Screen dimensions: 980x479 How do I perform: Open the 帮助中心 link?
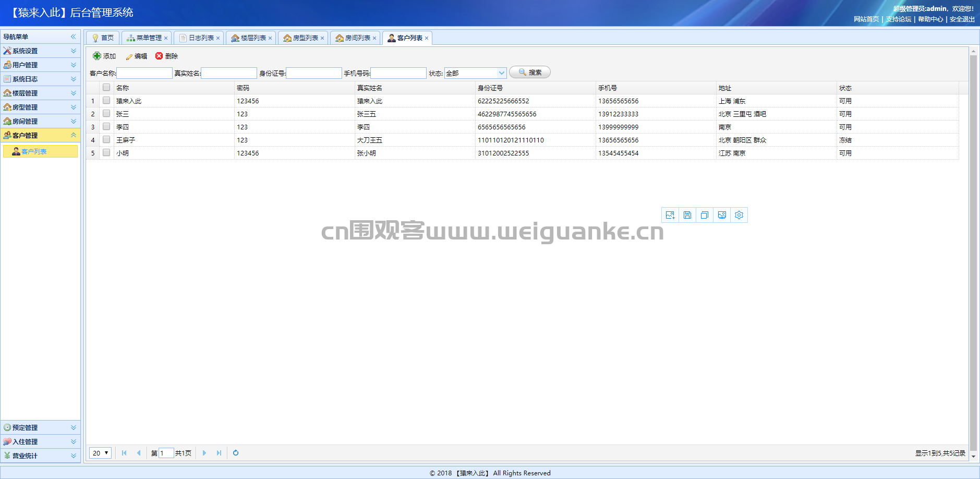[x=930, y=19]
